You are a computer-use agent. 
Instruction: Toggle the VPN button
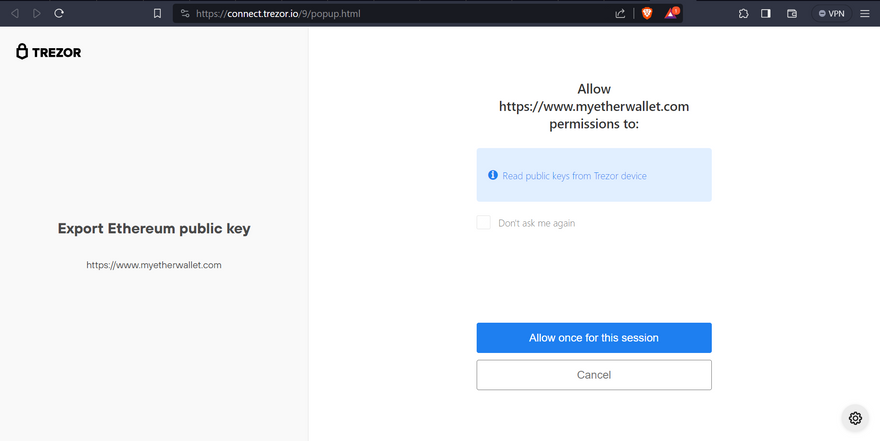pyautogui.click(x=831, y=13)
